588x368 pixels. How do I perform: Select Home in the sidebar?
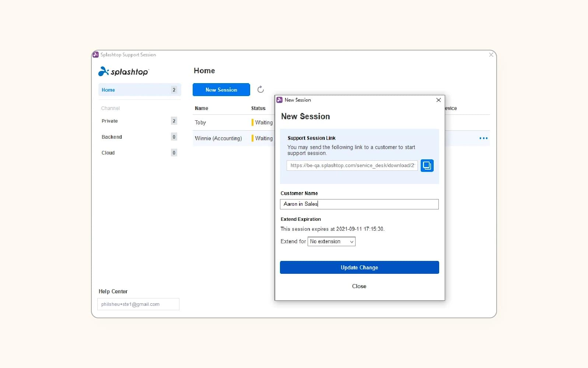pyautogui.click(x=140, y=90)
